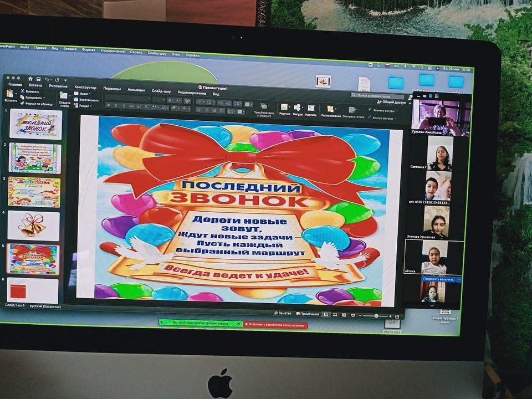Viewport: 532px width, 399px height.
Task: Switch to the Вставка ribbon tab
Action: pos(35,85)
